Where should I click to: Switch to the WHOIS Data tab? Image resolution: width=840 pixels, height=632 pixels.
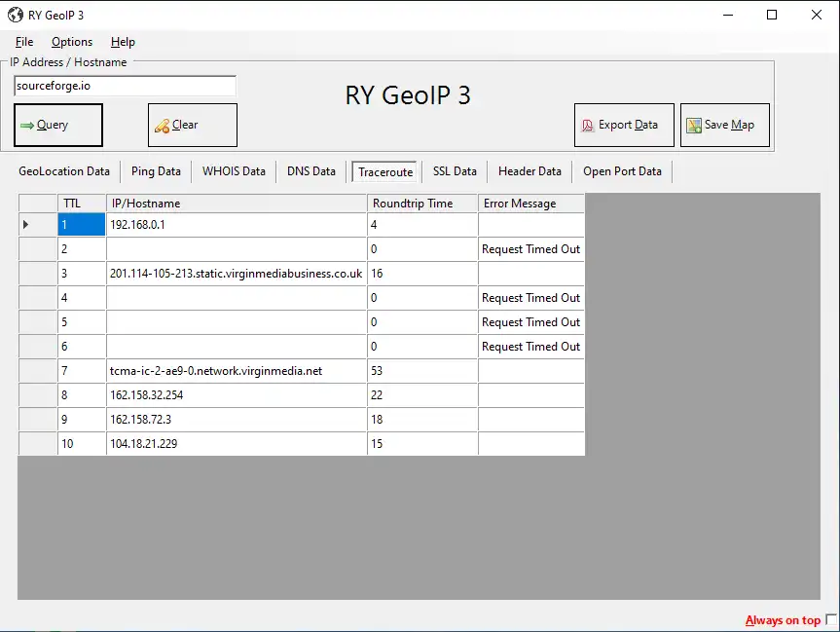(x=234, y=171)
